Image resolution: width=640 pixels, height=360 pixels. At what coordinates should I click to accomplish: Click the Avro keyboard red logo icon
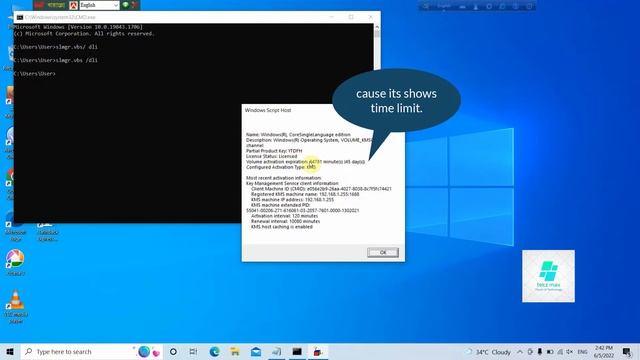[73, 5]
